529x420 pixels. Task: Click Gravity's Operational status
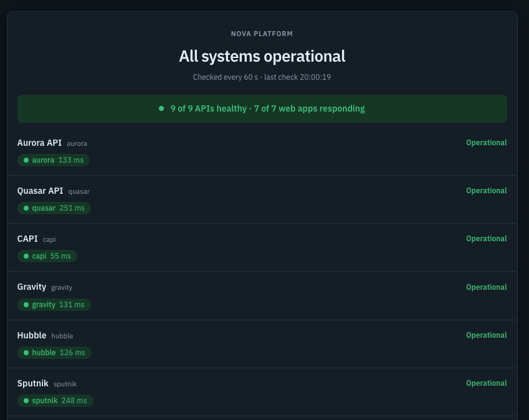click(486, 287)
